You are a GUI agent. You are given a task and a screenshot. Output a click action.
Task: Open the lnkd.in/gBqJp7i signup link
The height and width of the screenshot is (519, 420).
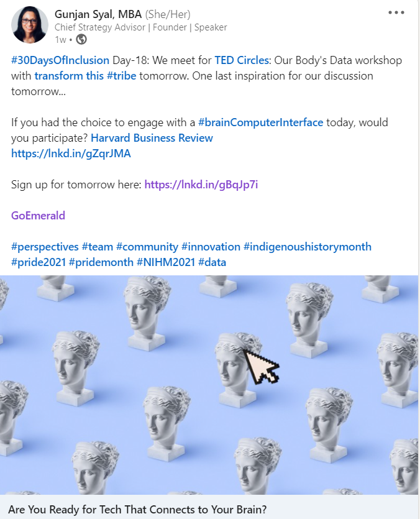201,185
